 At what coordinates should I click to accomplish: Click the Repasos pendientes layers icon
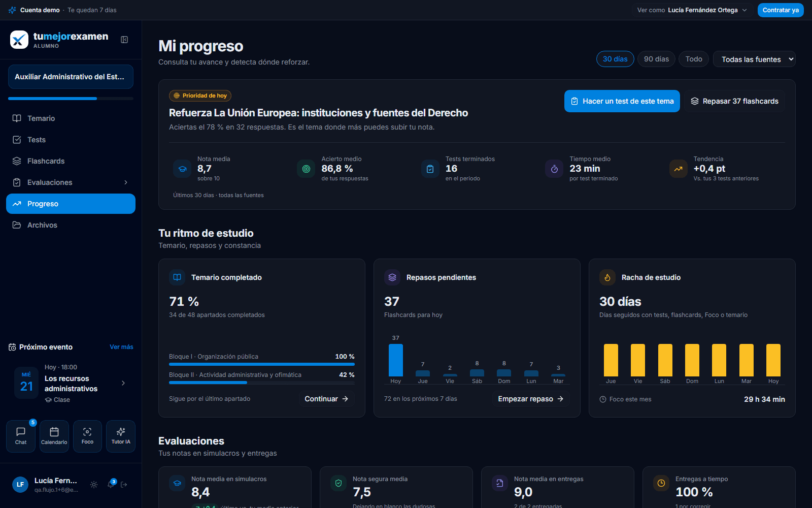coord(392,277)
